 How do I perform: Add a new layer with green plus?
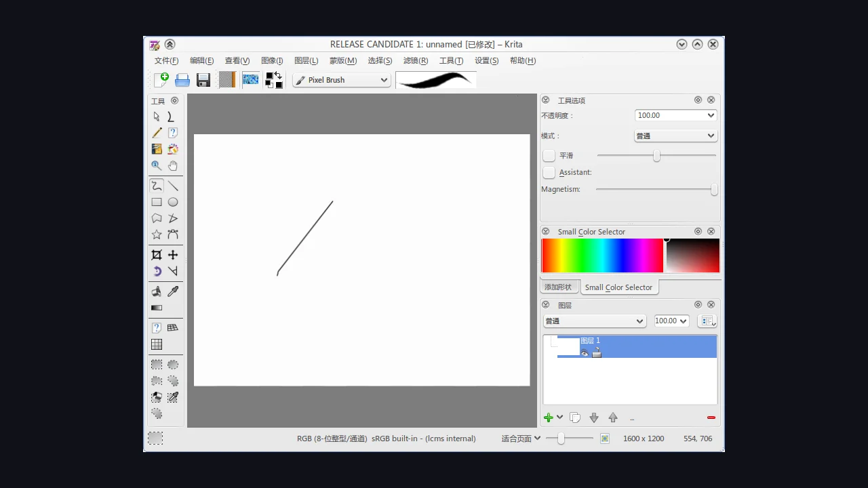[549, 418]
